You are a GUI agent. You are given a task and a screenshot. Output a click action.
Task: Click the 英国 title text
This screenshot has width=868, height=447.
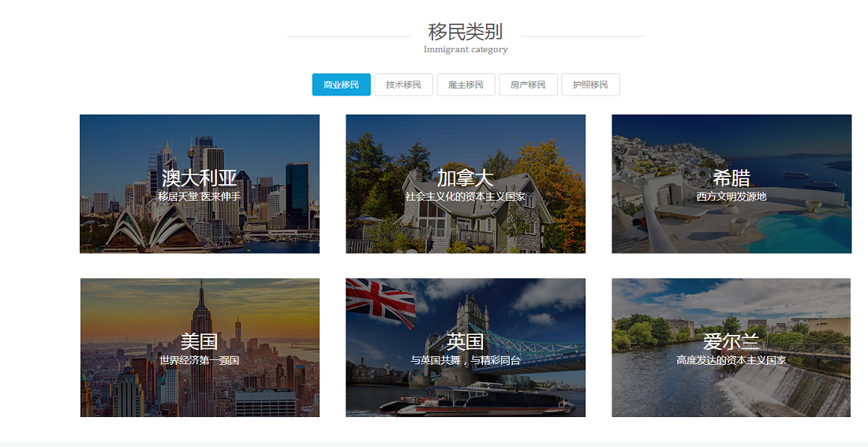coord(465,341)
